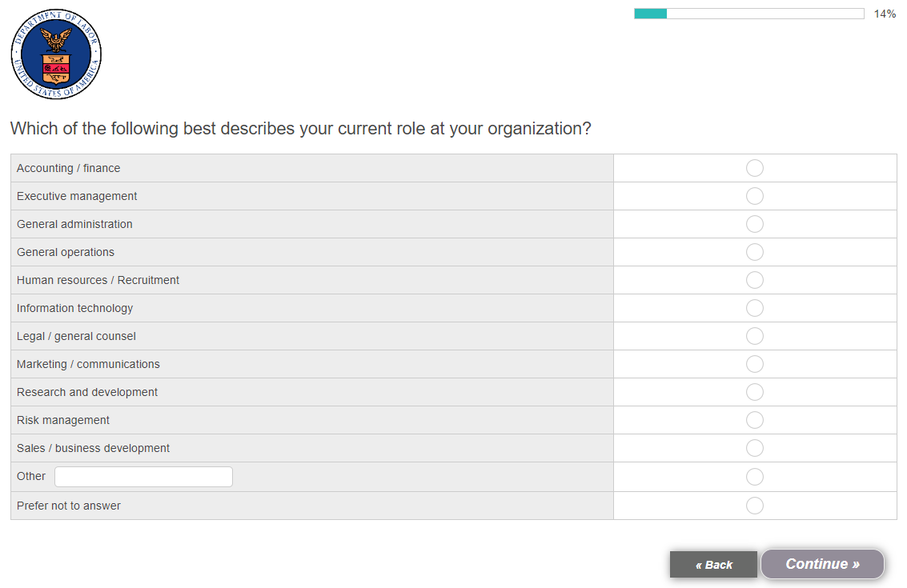Screen dimensions: 907x588
Task: Go to previous page with Back button
Action: tap(713, 565)
